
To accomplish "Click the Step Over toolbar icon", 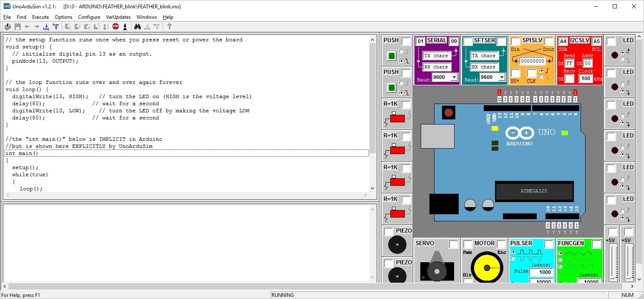I will coord(78,27).
